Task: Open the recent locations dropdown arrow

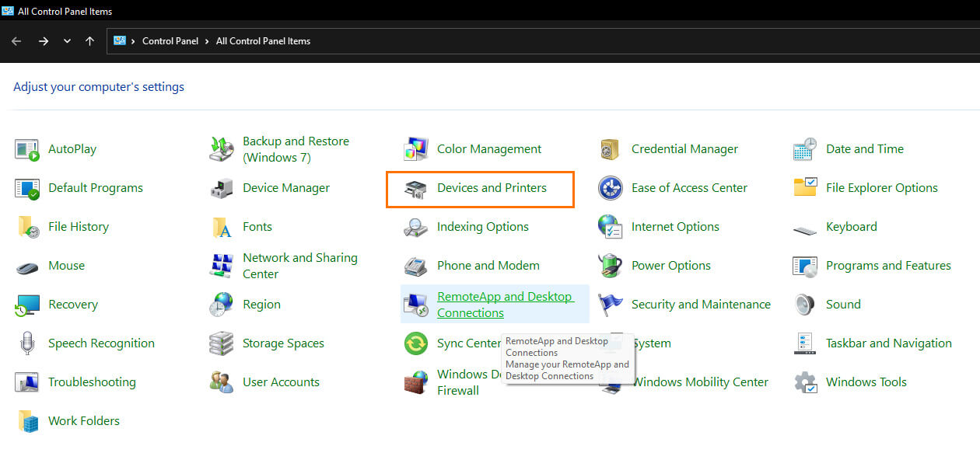Action: point(67,41)
